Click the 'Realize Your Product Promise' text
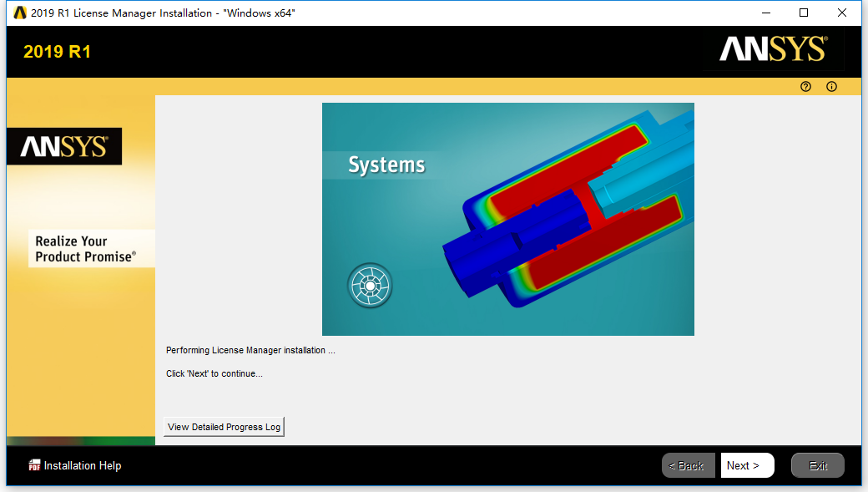Screen dimensions: 868x492 point(85,249)
